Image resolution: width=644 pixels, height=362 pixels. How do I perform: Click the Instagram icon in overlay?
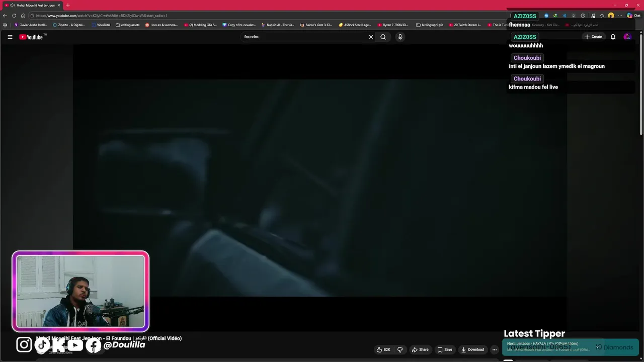click(x=24, y=344)
